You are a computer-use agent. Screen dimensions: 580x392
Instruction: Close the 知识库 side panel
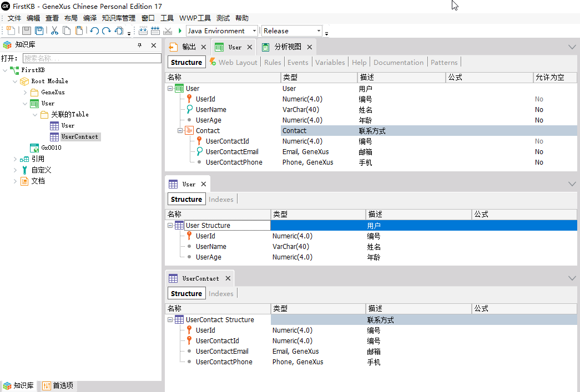(154, 45)
